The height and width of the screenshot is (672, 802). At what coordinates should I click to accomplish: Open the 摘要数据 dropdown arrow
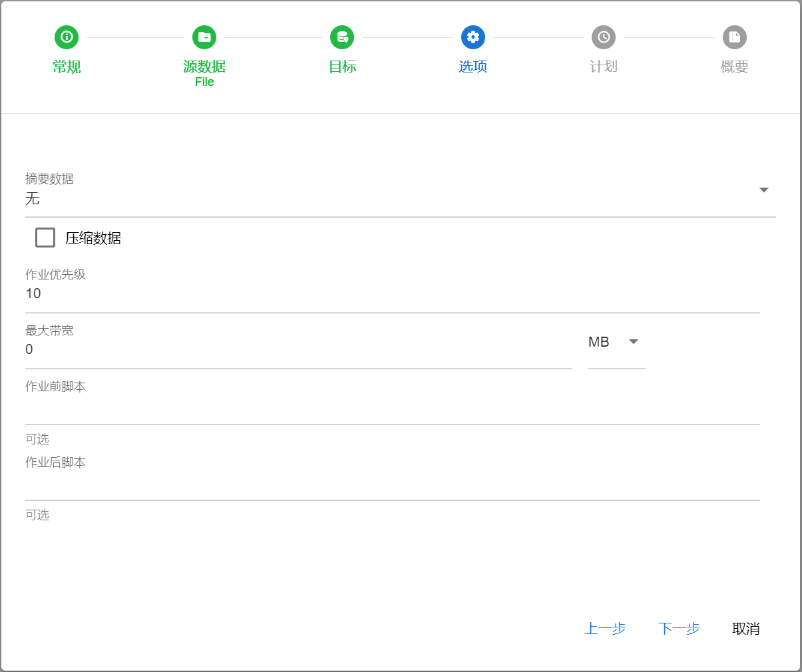click(764, 190)
